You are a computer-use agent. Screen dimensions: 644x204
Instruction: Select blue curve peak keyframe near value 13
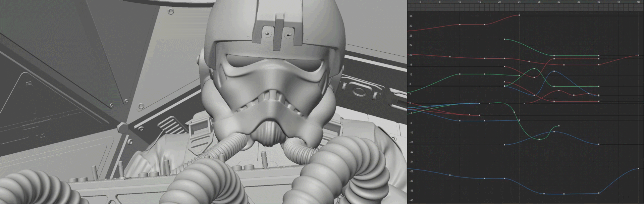click(x=554, y=71)
